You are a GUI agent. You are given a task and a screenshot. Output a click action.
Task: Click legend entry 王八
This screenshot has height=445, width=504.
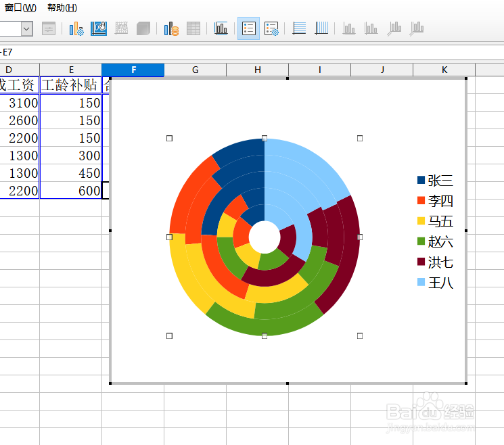(x=440, y=283)
